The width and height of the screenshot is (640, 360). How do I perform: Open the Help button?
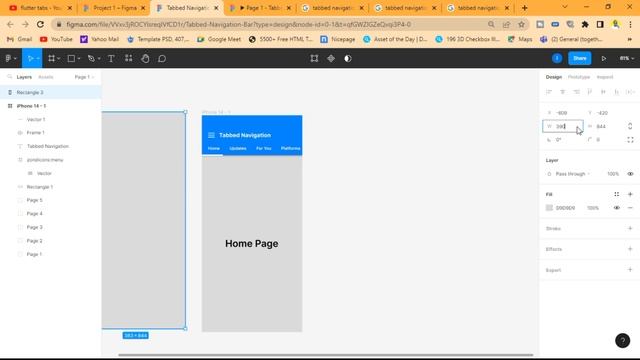[622, 340]
